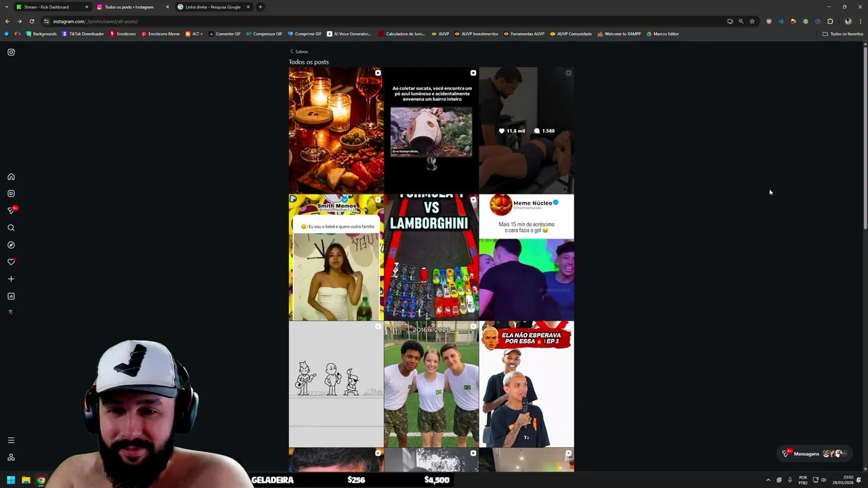The height and width of the screenshot is (488, 868).
Task: Open File Explorer from taskbar
Action: (x=26, y=480)
